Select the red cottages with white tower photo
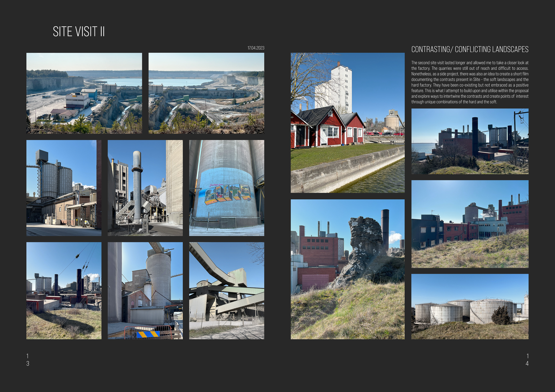 (x=347, y=123)
